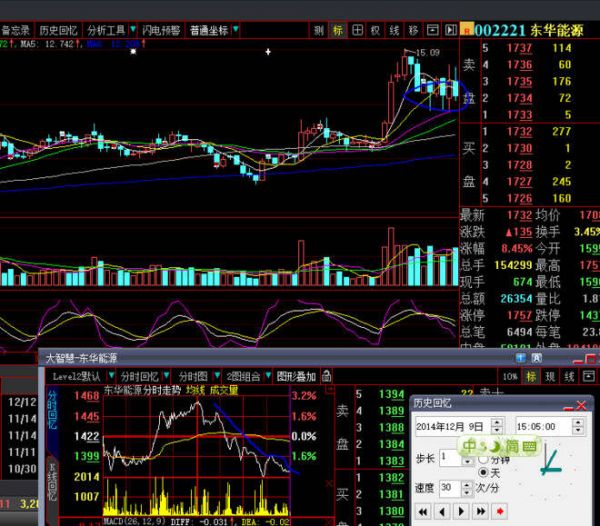The image size is (600, 526).
Task: Click the lock icon beside 图形叠加
Action: point(325,377)
